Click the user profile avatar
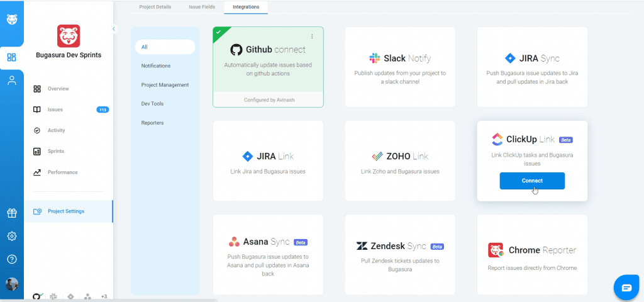Screen dimensions: 644x302 coord(11,284)
